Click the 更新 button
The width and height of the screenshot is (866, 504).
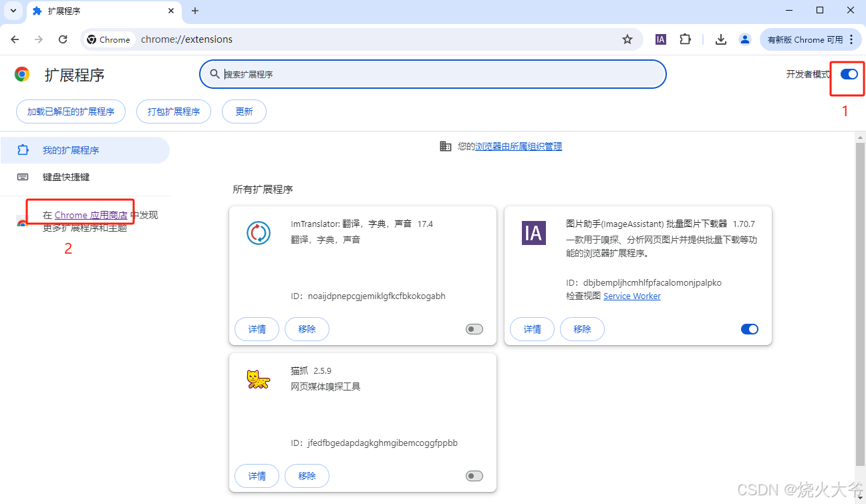(244, 111)
